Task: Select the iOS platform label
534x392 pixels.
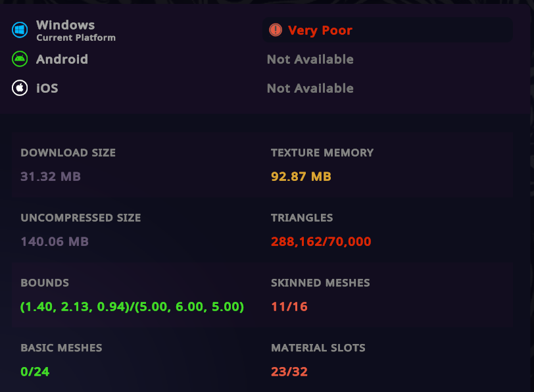Action: [x=47, y=88]
